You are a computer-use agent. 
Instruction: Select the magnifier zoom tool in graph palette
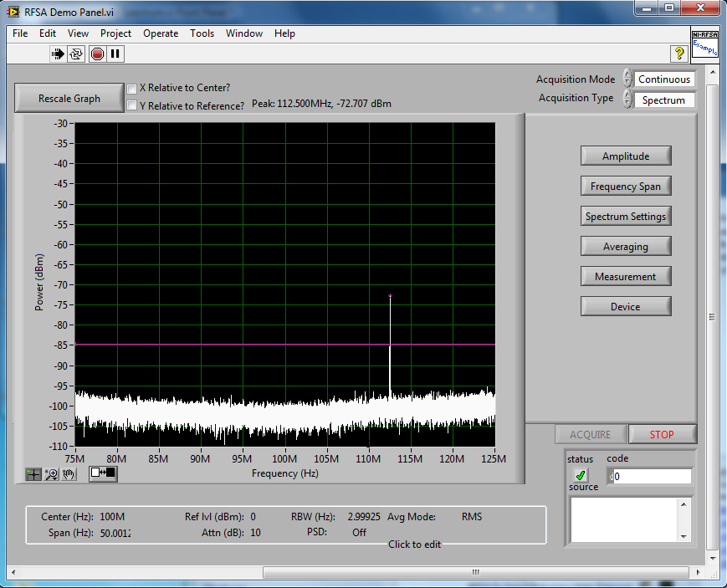click(51, 473)
